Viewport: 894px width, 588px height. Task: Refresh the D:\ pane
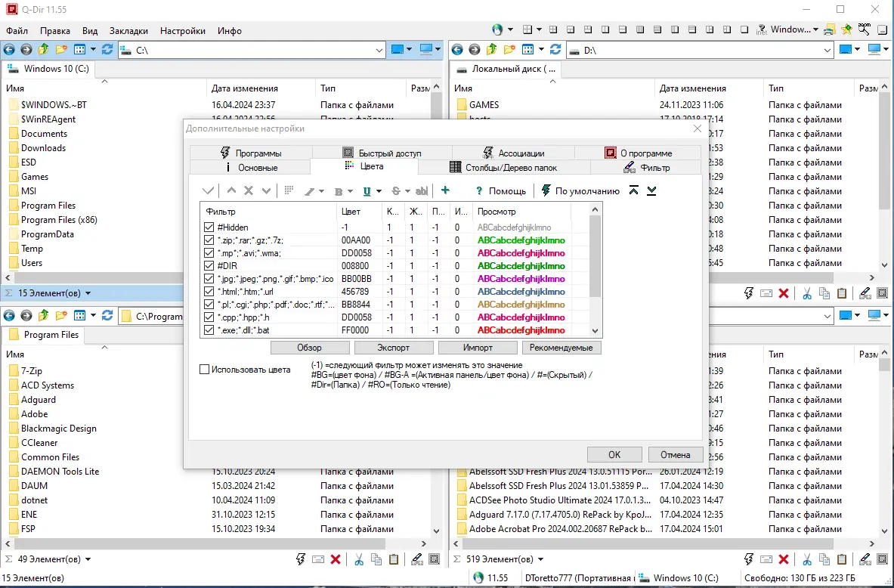[555, 50]
